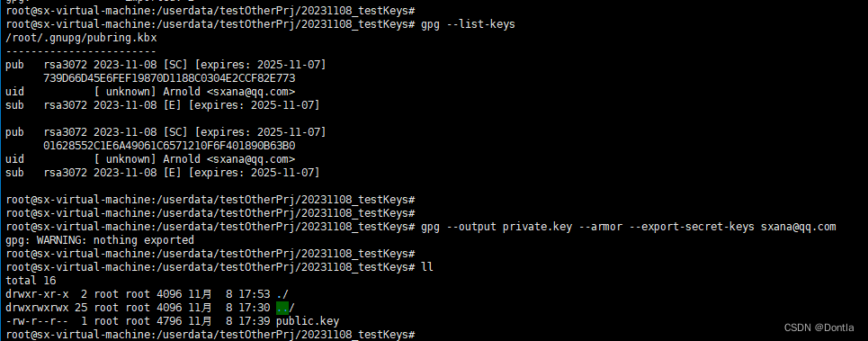Click the './' directory entry
868x341 pixels.
(x=282, y=294)
